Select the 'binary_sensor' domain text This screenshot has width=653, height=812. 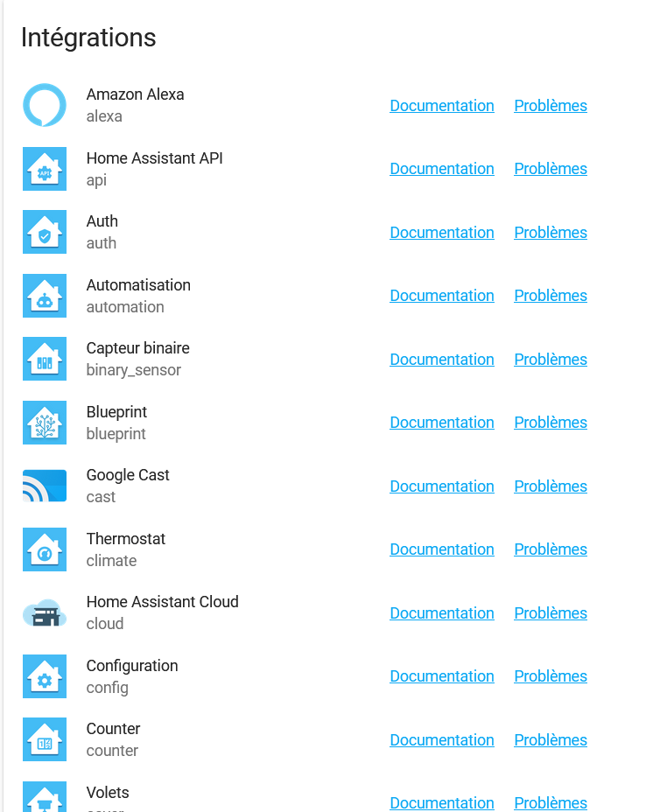134,370
